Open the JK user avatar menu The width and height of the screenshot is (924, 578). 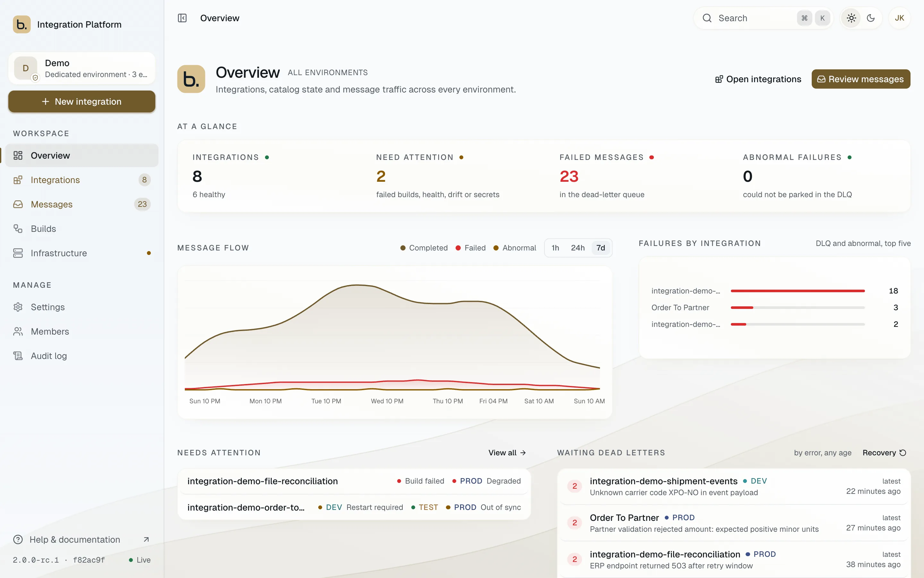899,18
